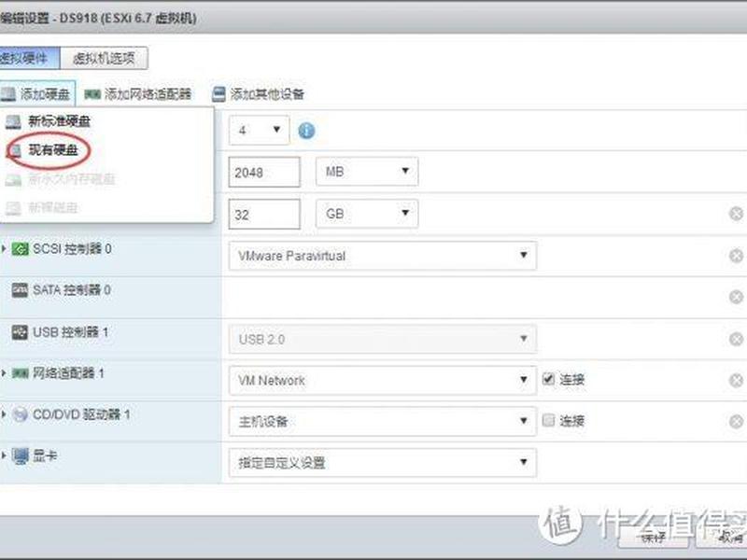Open the memory unit MB dropdown
747x560 pixels.
pos(367,171)
